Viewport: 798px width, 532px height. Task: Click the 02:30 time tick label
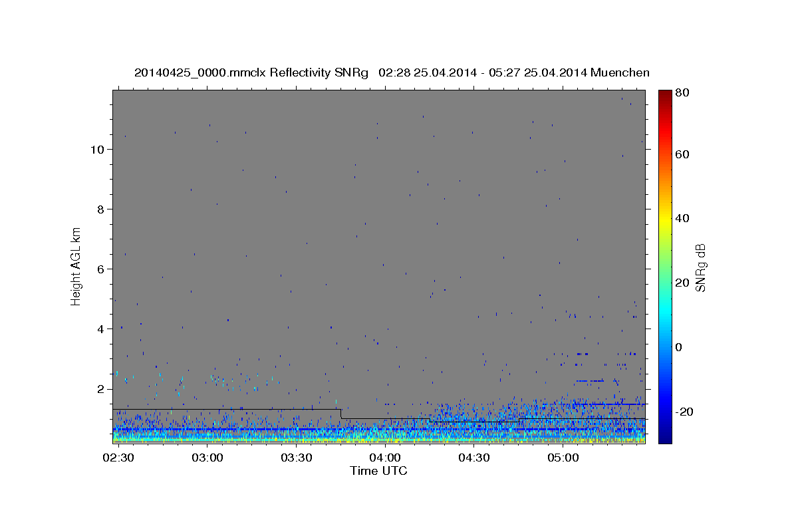[118, 458]
